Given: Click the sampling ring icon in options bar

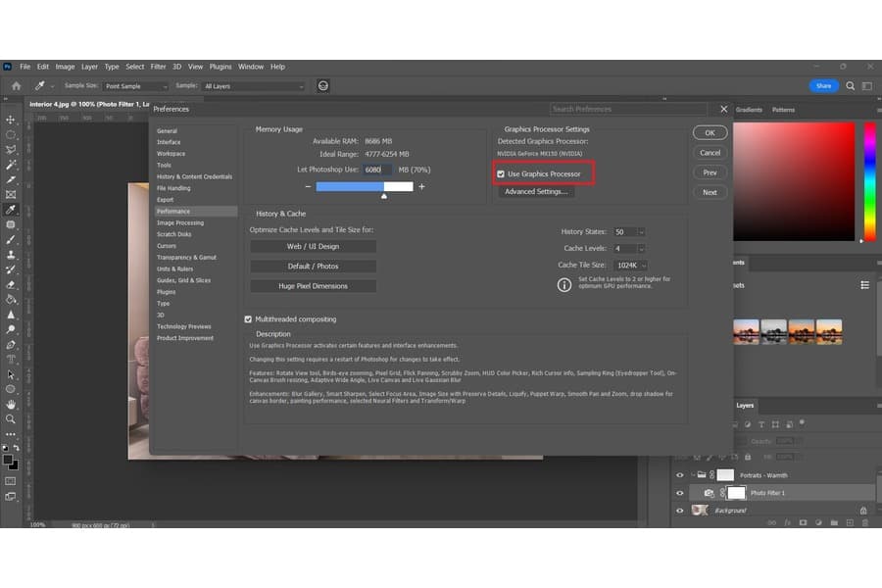Looking at the screenshot, I should 322,86.
